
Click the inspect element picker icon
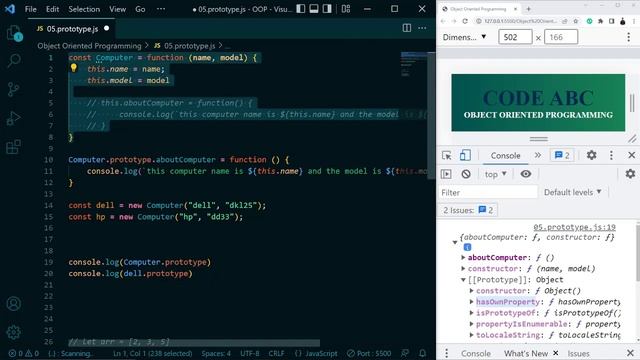447,156
